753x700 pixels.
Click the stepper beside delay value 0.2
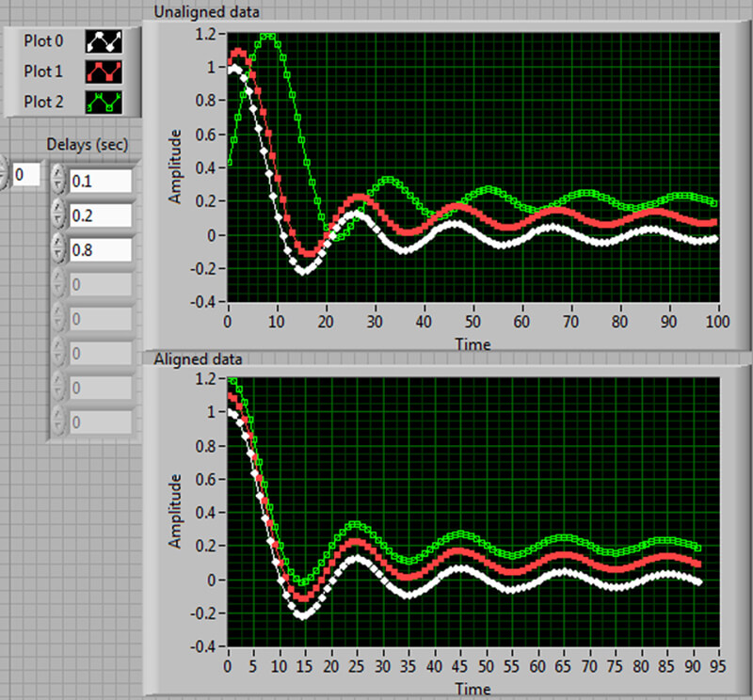click(x=58, y=215)
